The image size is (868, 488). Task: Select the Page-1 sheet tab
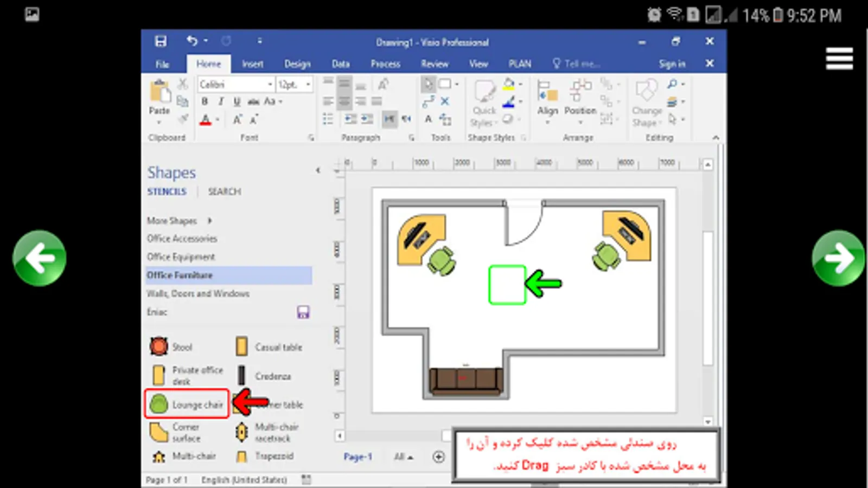pyautogui.click(x=358, y=457)
